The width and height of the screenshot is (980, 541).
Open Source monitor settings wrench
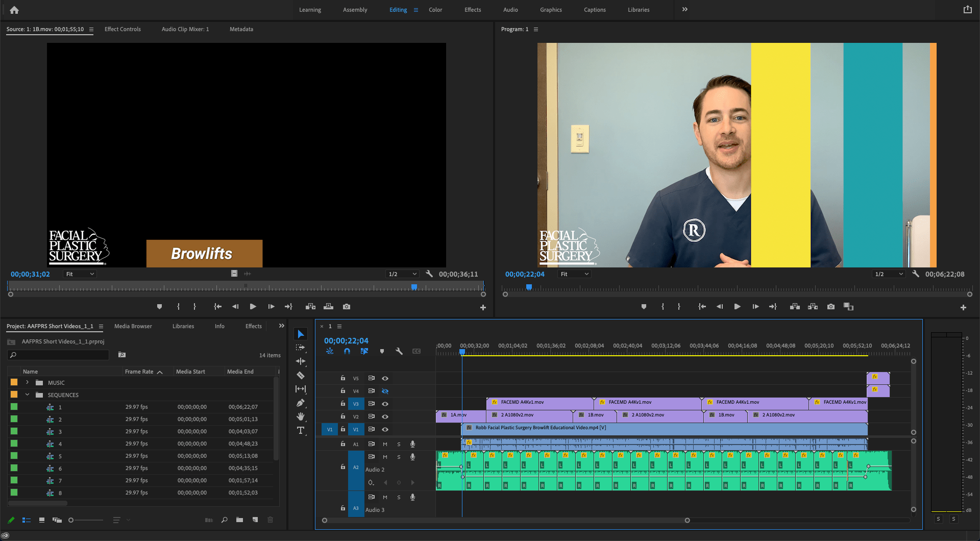[x=429, y=274]
